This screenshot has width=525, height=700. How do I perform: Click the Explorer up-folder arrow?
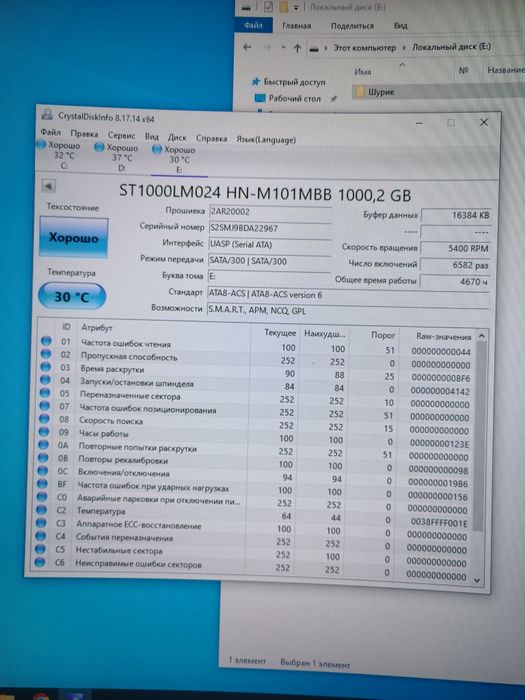297,48
